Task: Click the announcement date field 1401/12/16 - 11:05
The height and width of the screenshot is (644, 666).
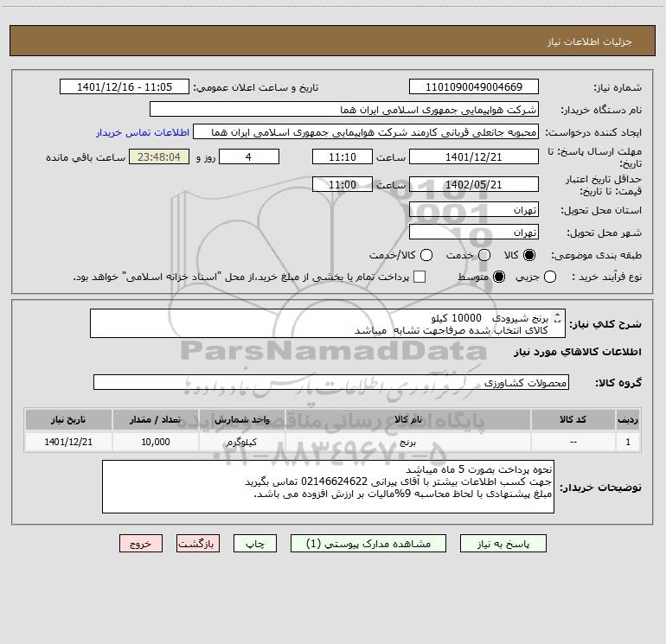Action: [x=125, y=86]
